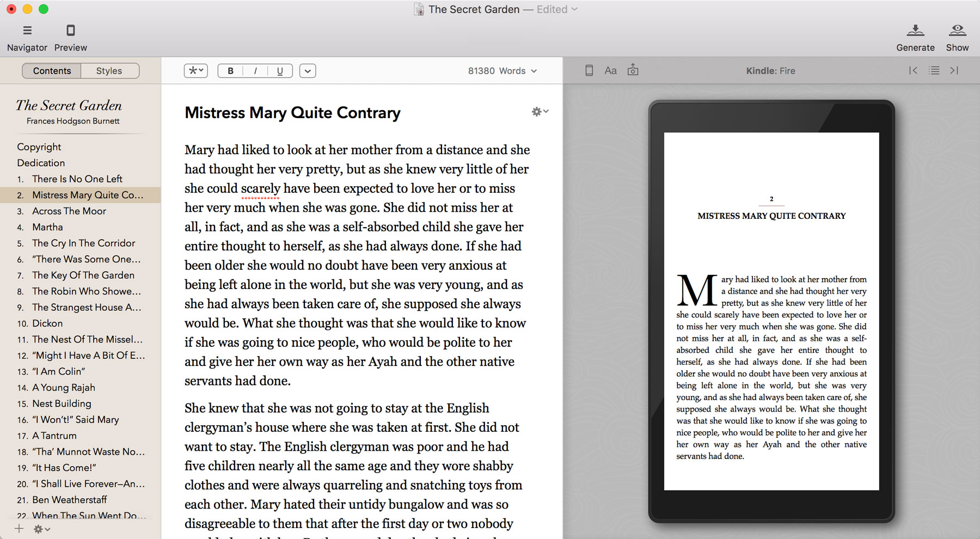Open chapter A Tantrum
Screen dimensions: 980x539
tap(54, 436)
